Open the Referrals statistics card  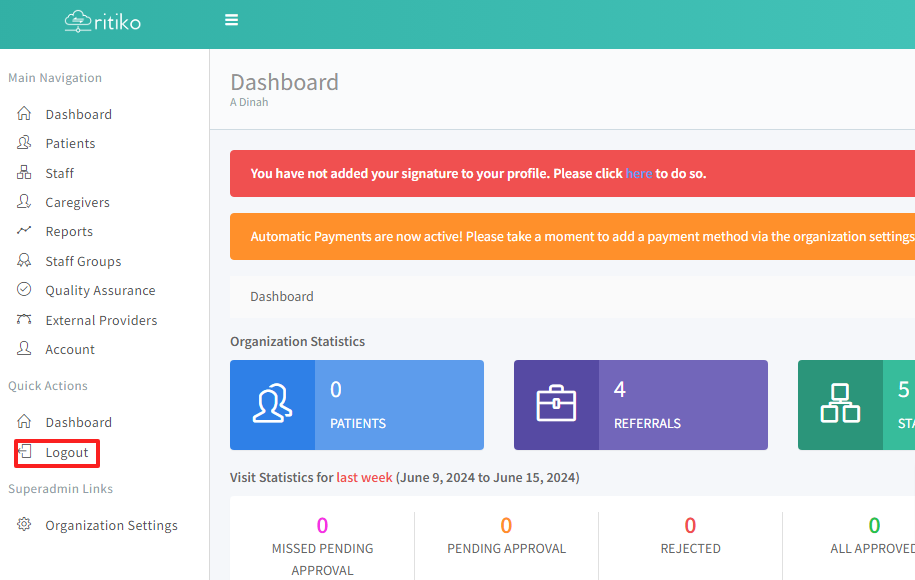(x=640, y=405)
